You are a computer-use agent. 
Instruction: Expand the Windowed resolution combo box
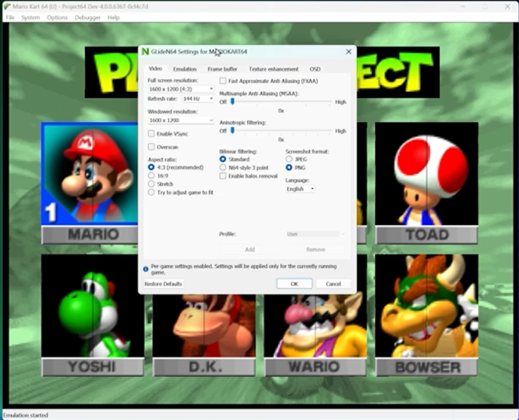point(181,120)
